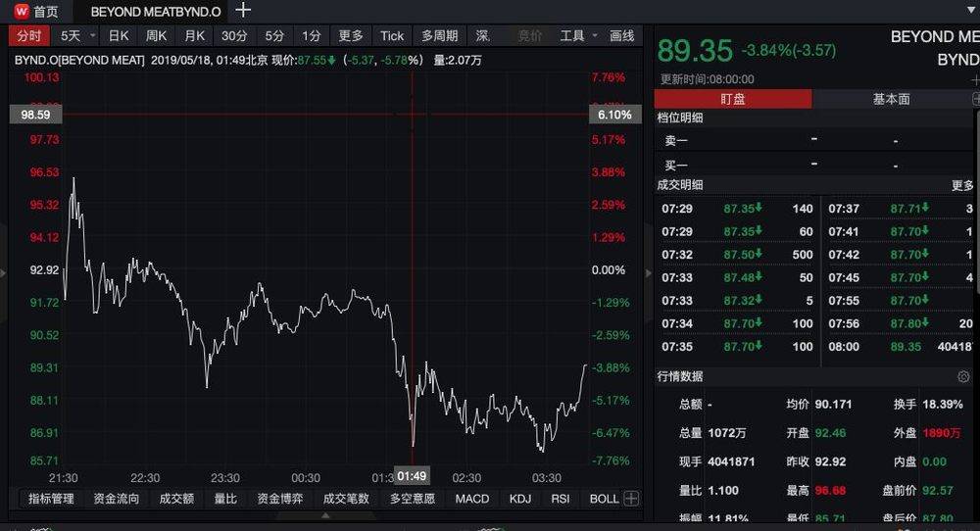
Task: Enable the KDJ indicator
Action: pyautogui.click(x=520, y=499)
